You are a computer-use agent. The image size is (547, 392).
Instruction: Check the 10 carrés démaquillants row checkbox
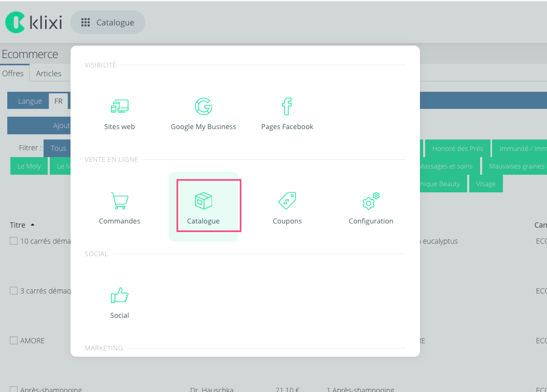[14, 241]
